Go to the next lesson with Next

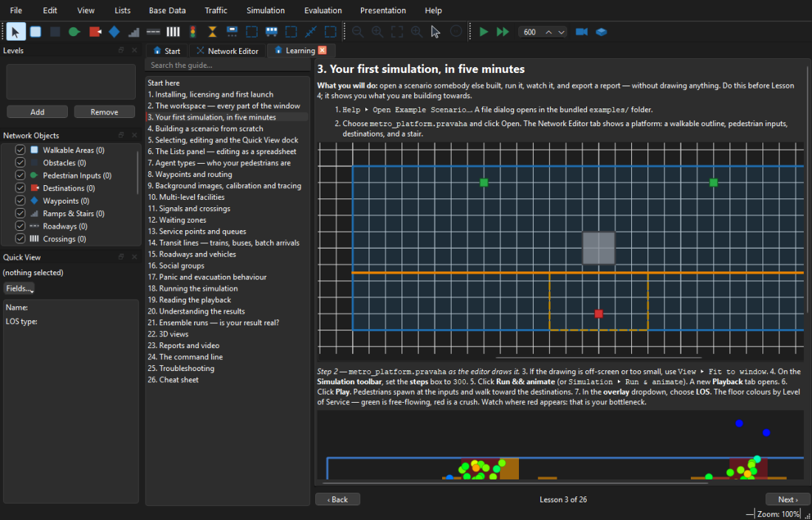788,499
